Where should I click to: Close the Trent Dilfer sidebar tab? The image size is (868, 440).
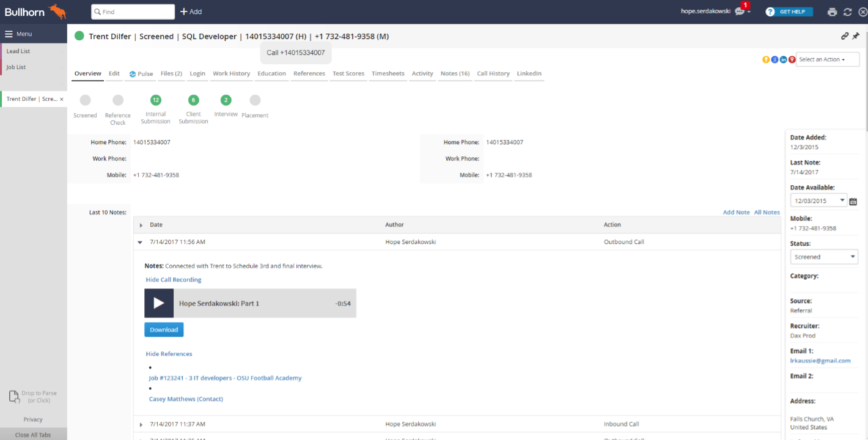coord(62,99)
